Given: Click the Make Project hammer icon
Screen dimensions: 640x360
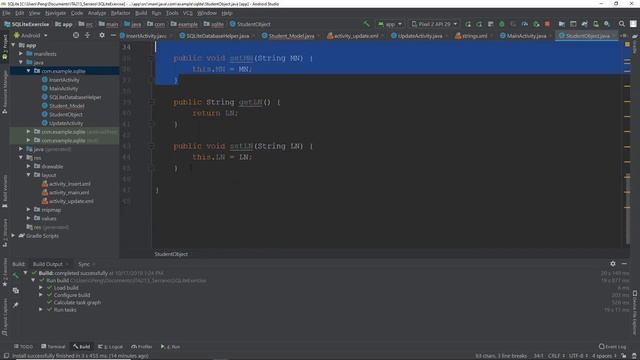Looking at the screenshot, I should point(366,24).
